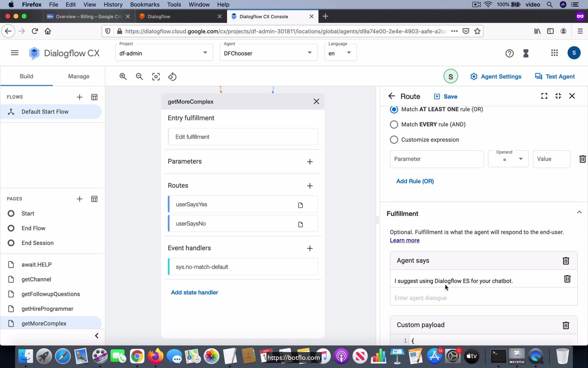
Task: Open Agent Settings
Action: 496,77
